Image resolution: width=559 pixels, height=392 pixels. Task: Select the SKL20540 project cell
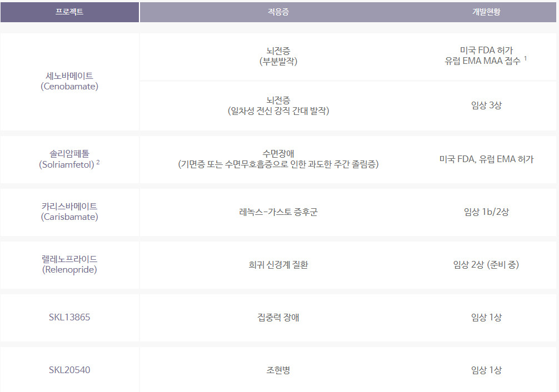(69, 370)
